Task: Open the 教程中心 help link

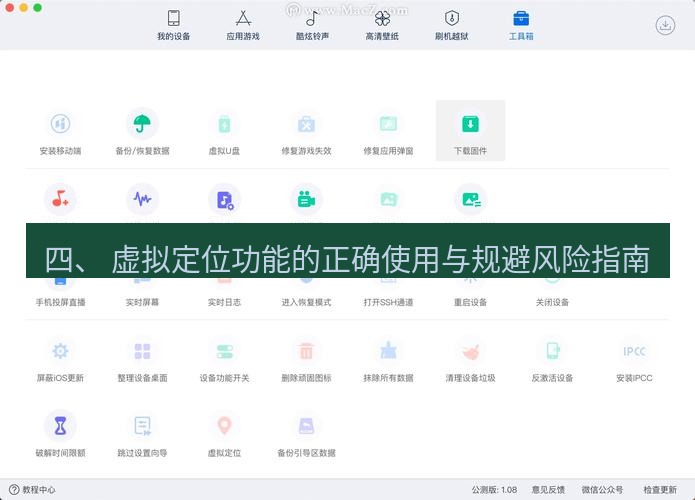Action: pyautogui.click(x=32, y=489)
